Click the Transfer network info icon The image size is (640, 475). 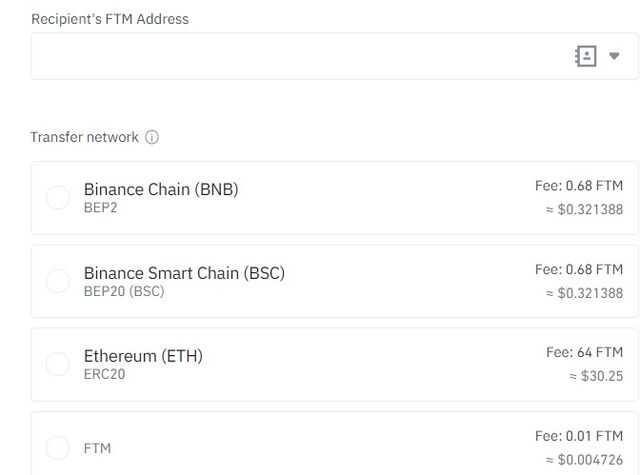point(152,137)
